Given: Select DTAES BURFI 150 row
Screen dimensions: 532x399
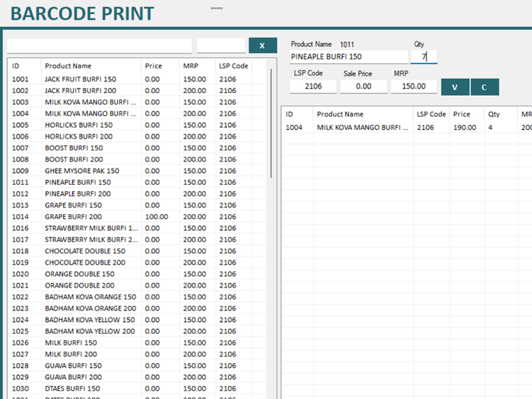Looking at the screenshot, I should pos(137,389).
